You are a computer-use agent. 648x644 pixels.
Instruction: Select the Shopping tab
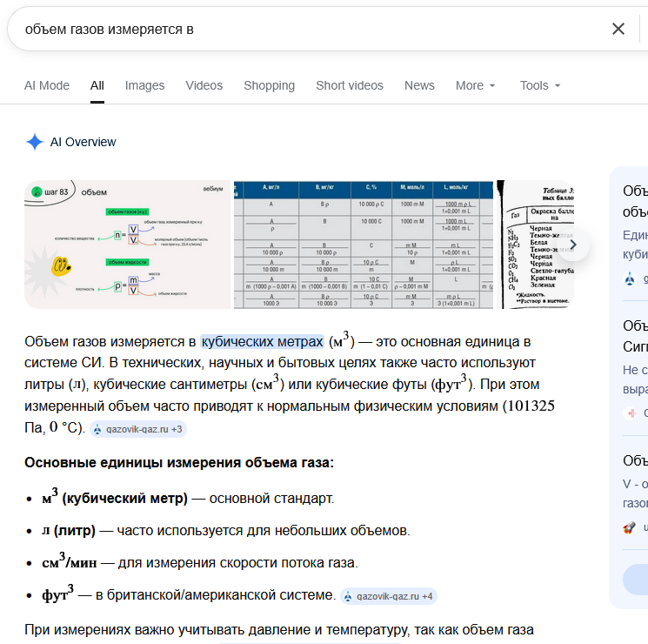click(x=269, y=85)
